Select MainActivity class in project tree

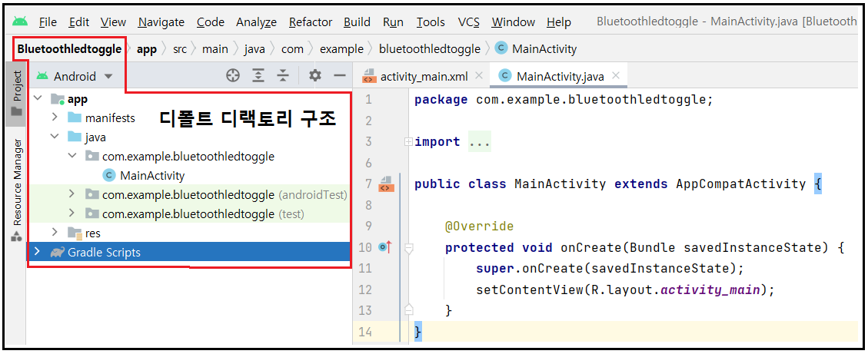click(x=152, y=175)
